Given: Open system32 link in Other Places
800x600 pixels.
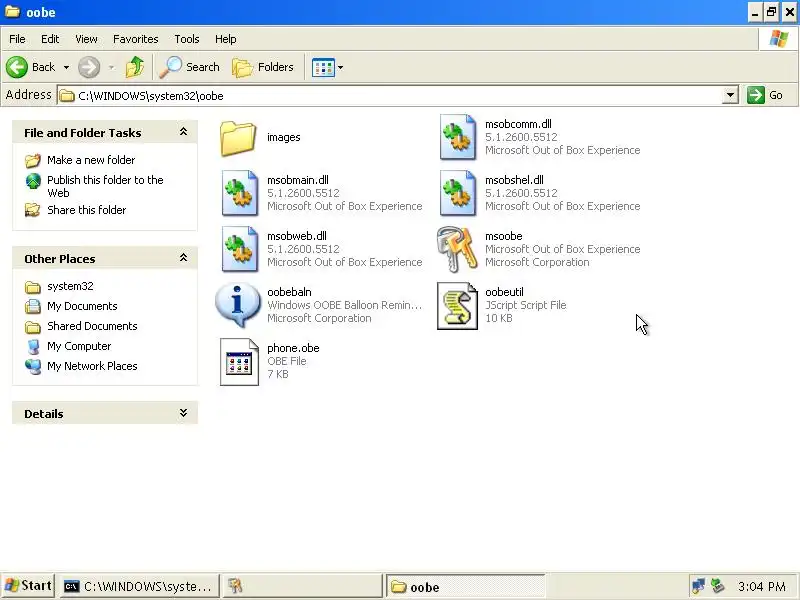Looking at the screenshot, I should coord(70,286).
